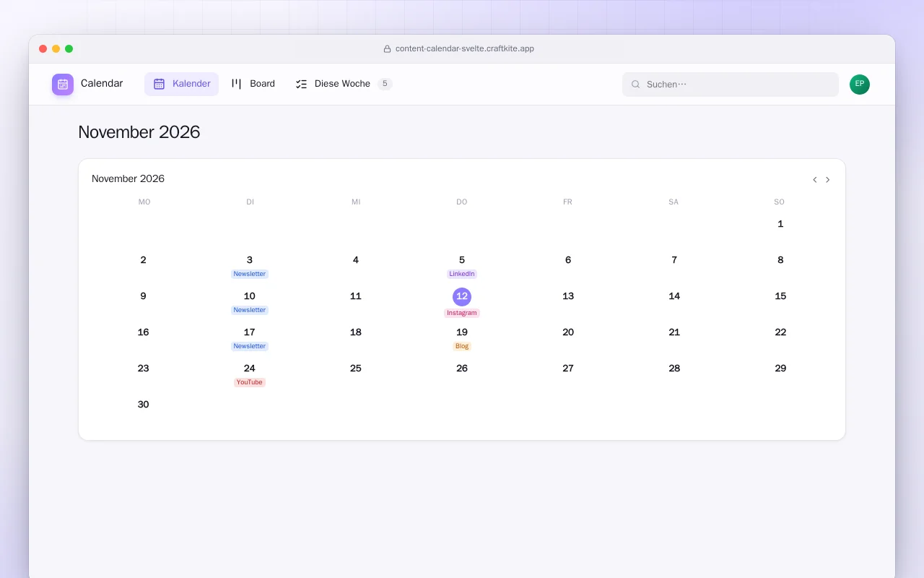Click the Board columns icon in the navigation
Screen dimensions: 924x578
(236, 84)
